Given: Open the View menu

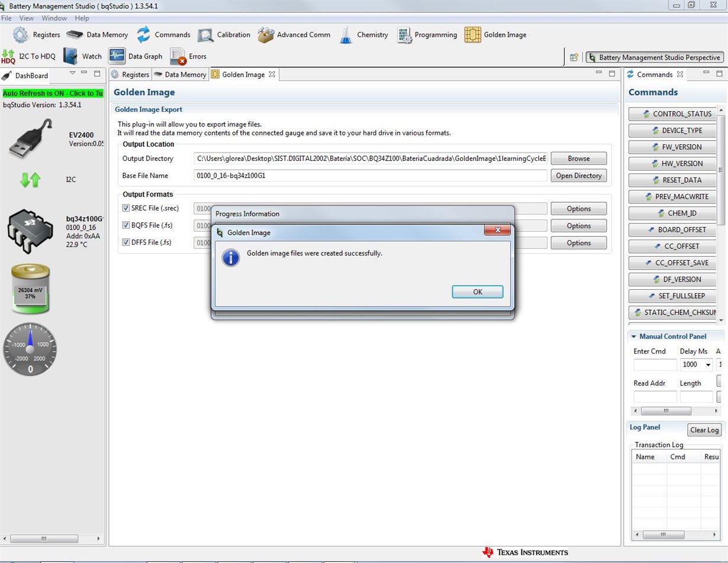Looking at the screenshot, I should [x=27, y=18].
